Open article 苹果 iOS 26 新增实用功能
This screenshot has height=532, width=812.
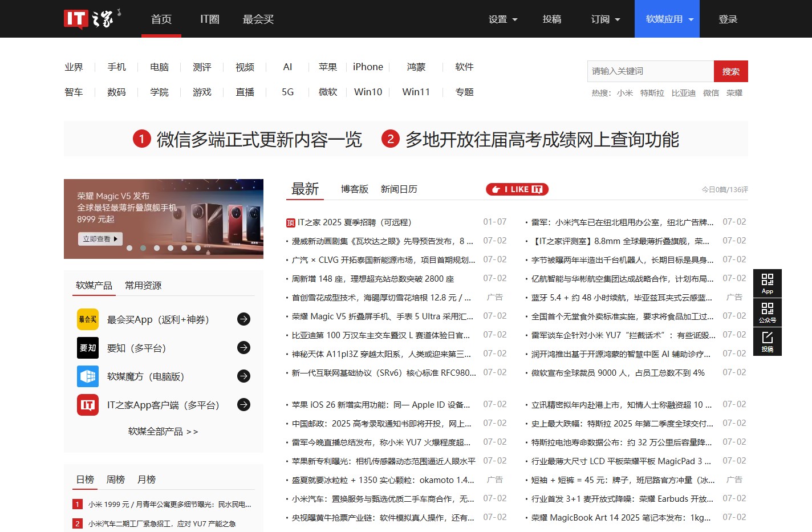pyautogui.click(x=381, y=405)
